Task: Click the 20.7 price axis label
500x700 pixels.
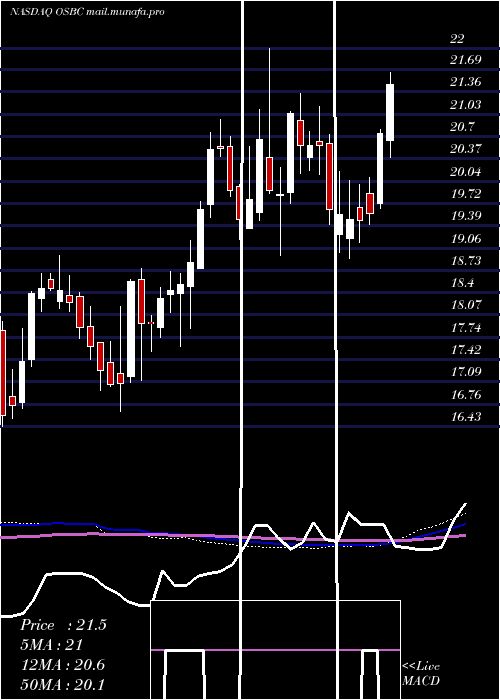Action: click(x=462, y=126)
